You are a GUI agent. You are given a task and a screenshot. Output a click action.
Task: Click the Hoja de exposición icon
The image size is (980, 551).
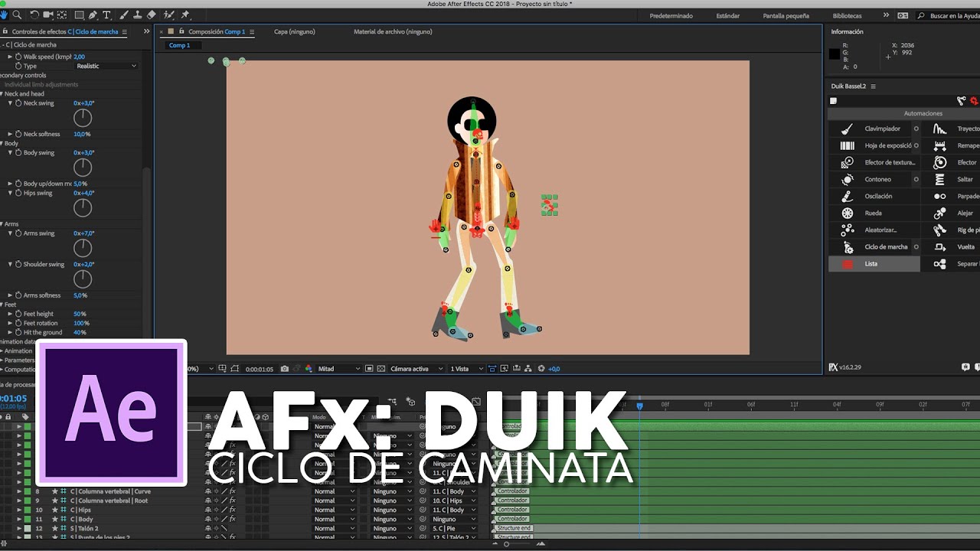click(x=848, y=145)
